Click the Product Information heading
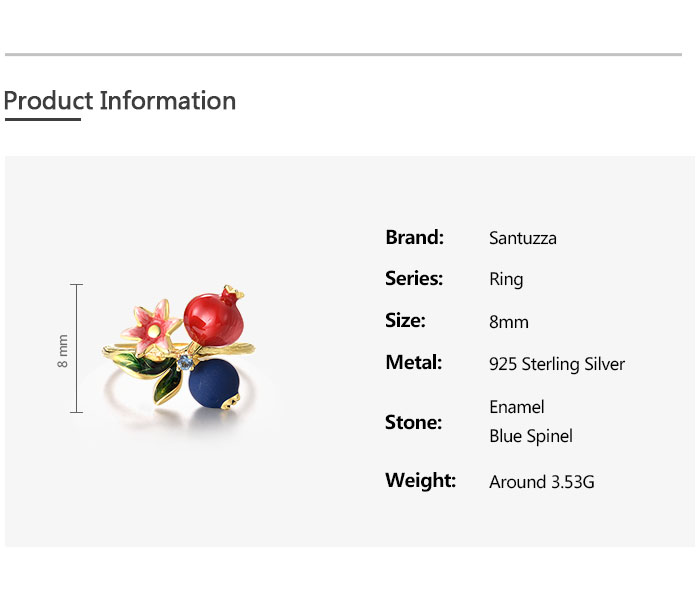 tap(120, 101)
